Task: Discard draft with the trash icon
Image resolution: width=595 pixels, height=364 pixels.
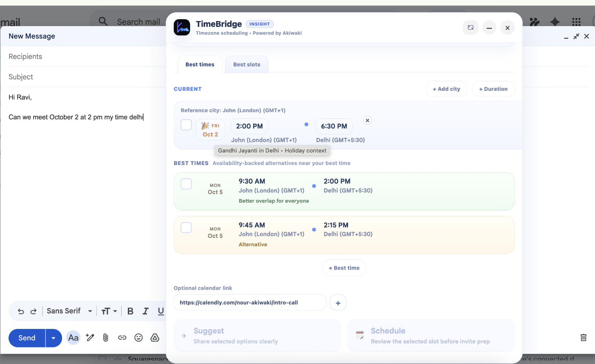Action: tap(583, 337)
